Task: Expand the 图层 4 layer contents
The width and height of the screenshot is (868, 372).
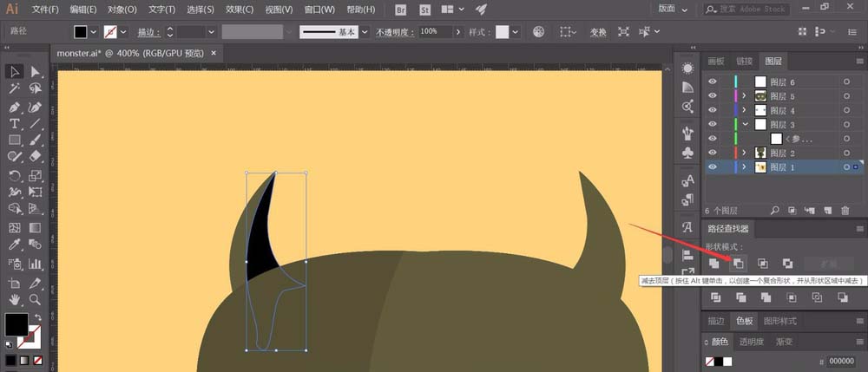Action: (745, 110)
